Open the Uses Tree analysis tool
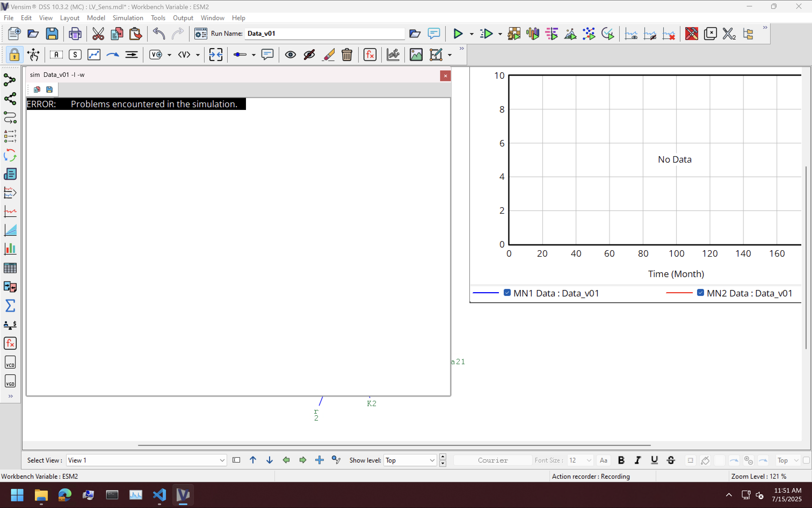 point(10,99)
